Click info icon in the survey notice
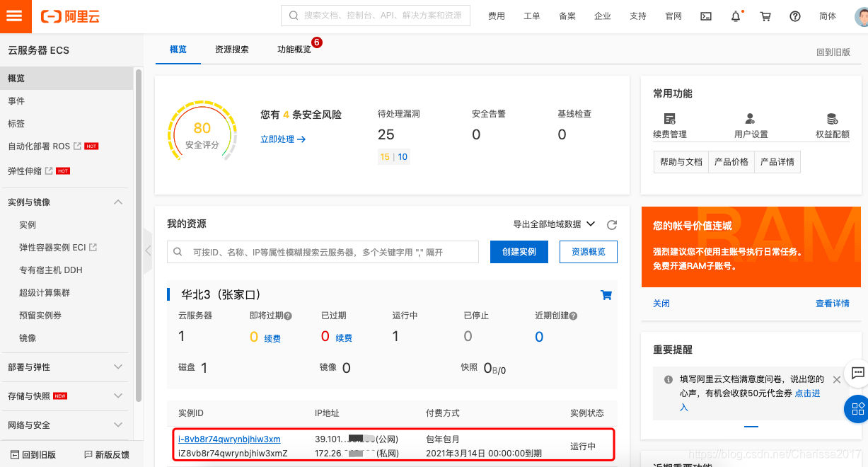This screenshot has width=868, height=467. (669, 379)
